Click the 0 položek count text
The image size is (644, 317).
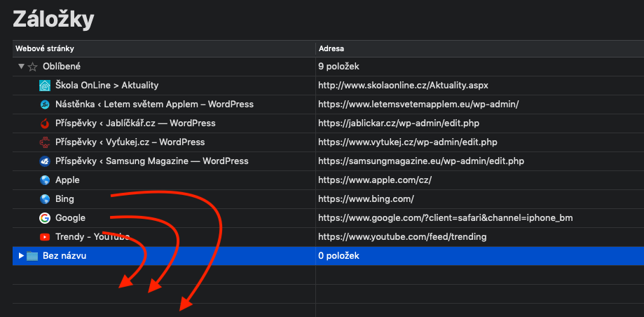coord(339,256)
